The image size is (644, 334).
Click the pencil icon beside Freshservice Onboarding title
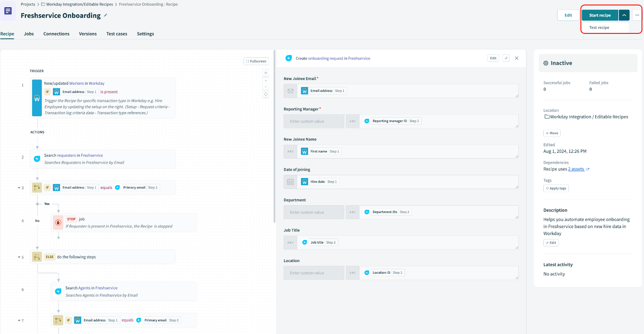tap(105, 15)
